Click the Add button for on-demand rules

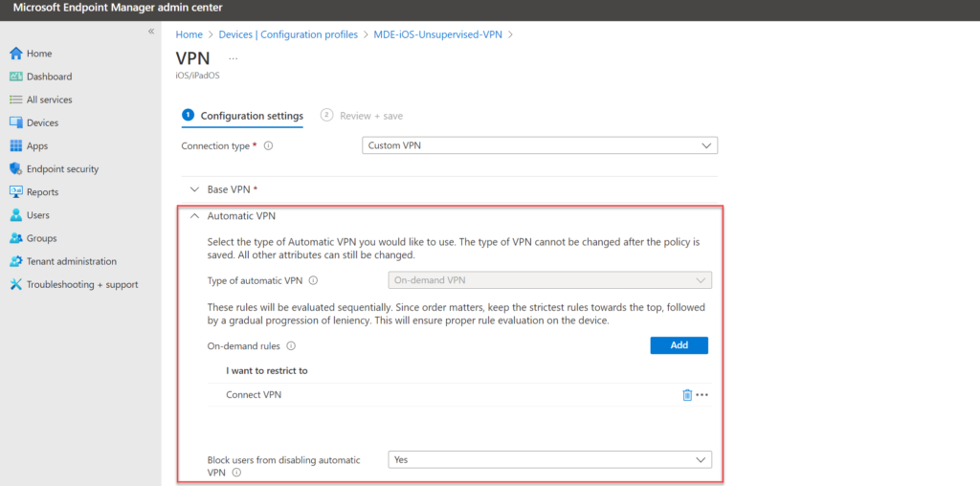[679, 345]
